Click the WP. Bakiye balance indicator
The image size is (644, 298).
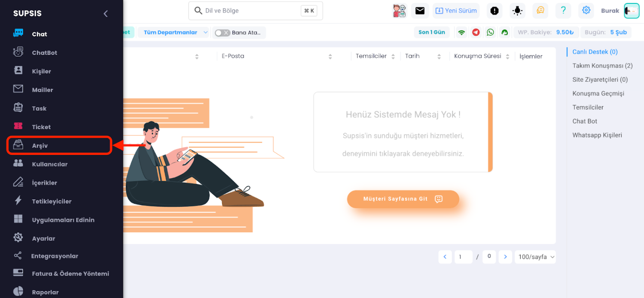pos(546,32)
